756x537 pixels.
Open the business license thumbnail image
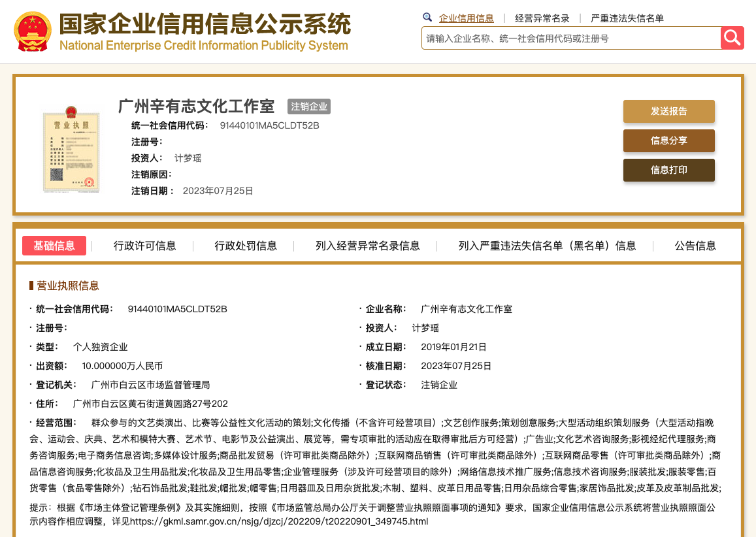71,150
